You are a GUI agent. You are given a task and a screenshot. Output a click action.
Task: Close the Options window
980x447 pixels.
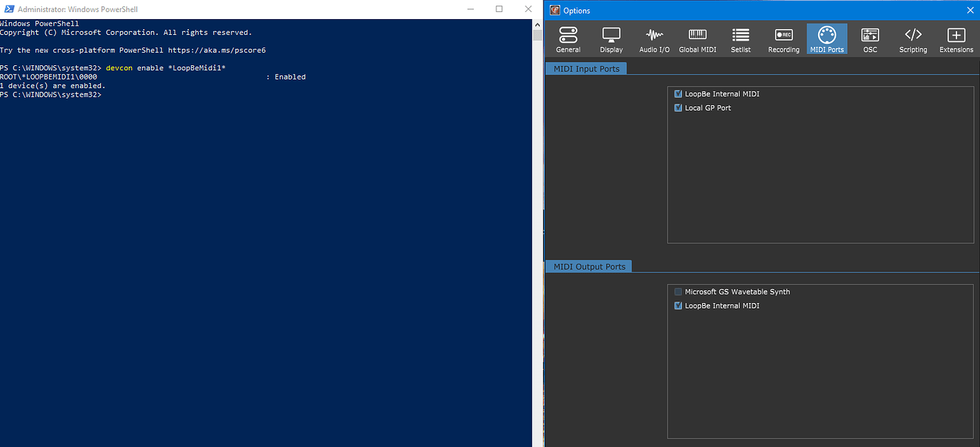[x=970, y=10]
